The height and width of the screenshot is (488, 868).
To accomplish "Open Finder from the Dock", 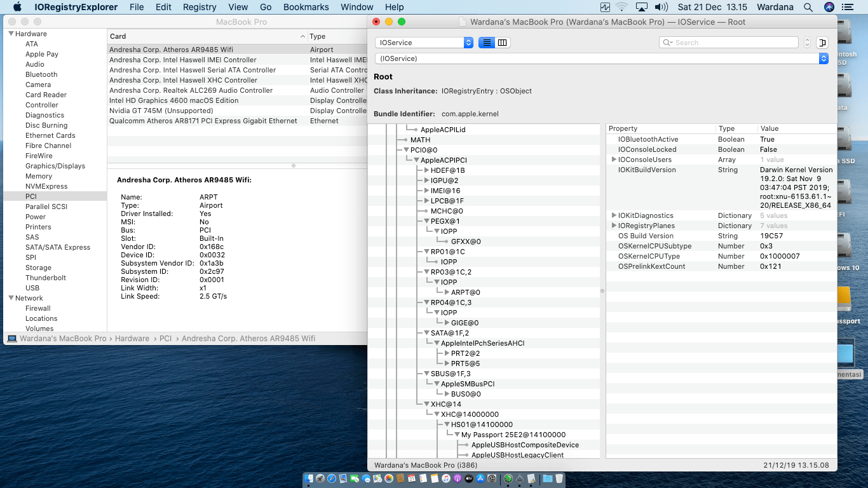I will 308,478.
